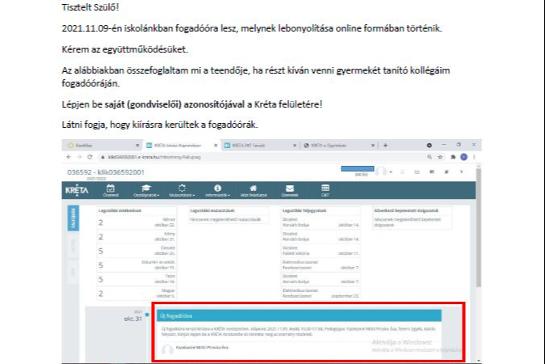Open the graduation cap menu in the KRÉTA bar
This screenshot has width=545, height=364.
click(146, 191)
